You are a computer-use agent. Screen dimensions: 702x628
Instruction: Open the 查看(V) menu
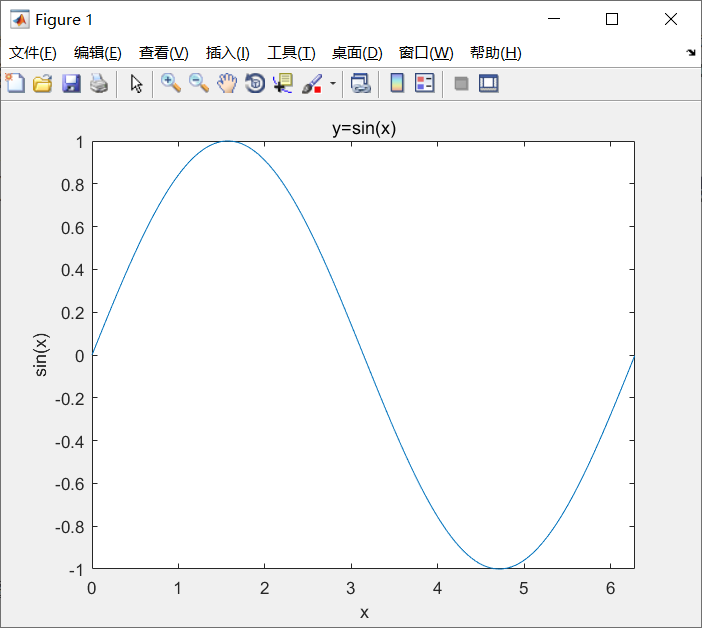click(163, 53)
